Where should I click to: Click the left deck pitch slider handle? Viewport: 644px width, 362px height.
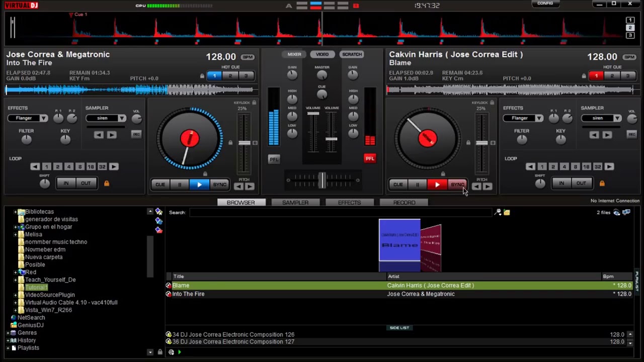244,143
